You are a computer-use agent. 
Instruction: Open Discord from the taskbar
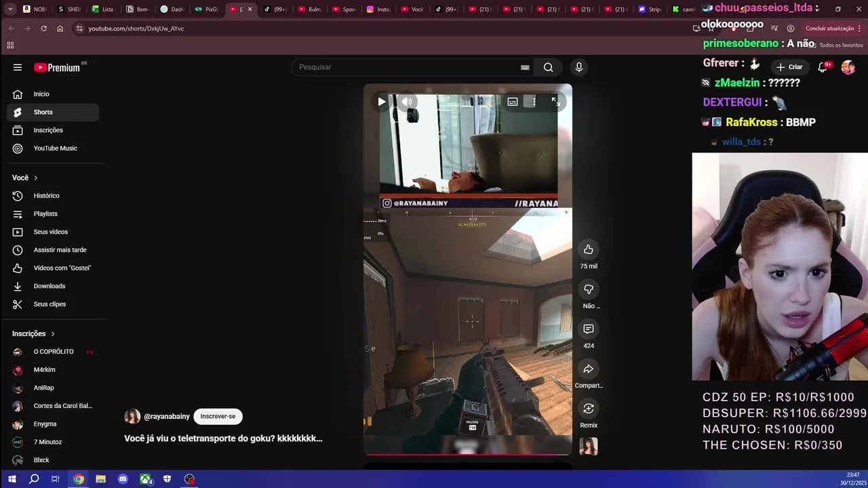(123, 479)
